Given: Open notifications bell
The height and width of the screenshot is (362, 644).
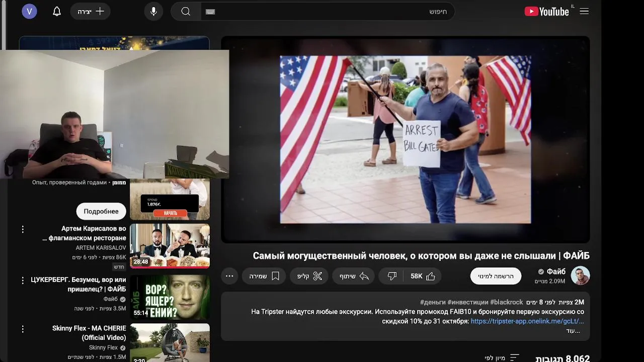Looking at the screenshot, I should (x=57, y=11).
